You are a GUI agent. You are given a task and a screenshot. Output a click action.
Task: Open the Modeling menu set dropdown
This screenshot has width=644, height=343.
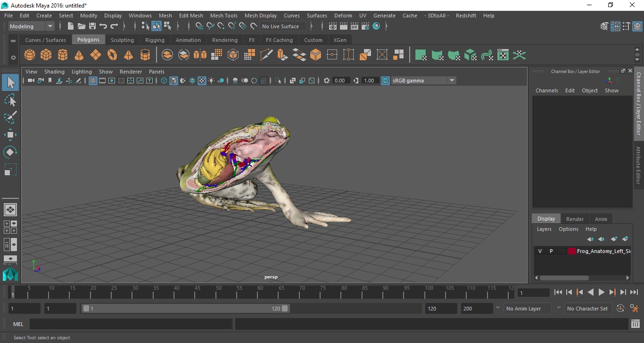31,26
